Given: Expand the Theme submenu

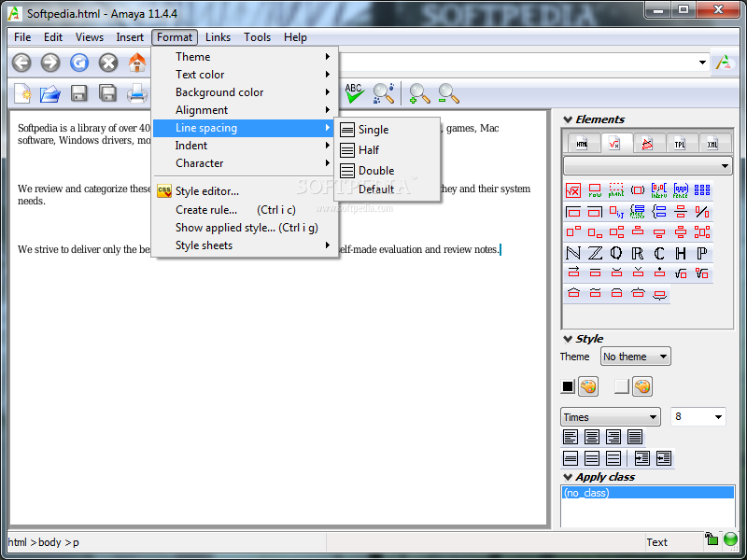Looking at the screenshot, I should pos(245,57).
